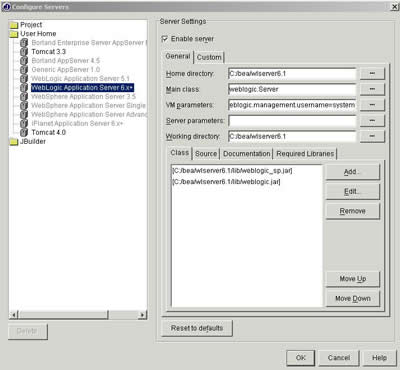
Task: Select JBuilder in the tree
Action: [33, 142]
